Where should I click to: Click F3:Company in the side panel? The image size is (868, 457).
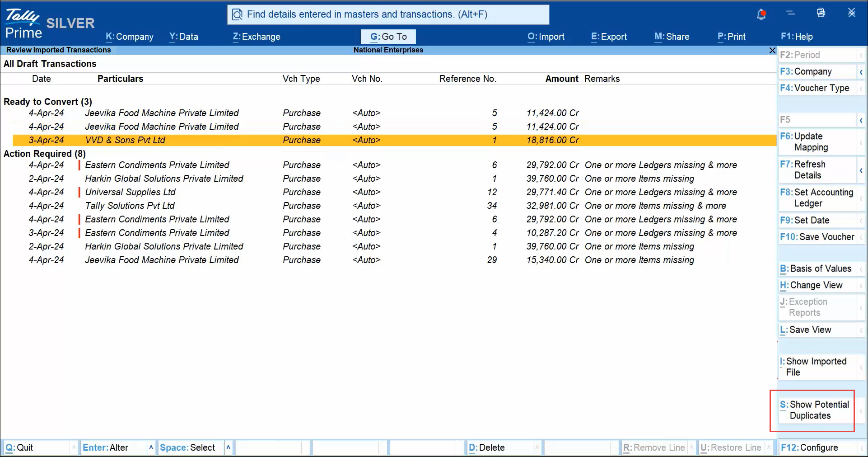tap(817, 71)
